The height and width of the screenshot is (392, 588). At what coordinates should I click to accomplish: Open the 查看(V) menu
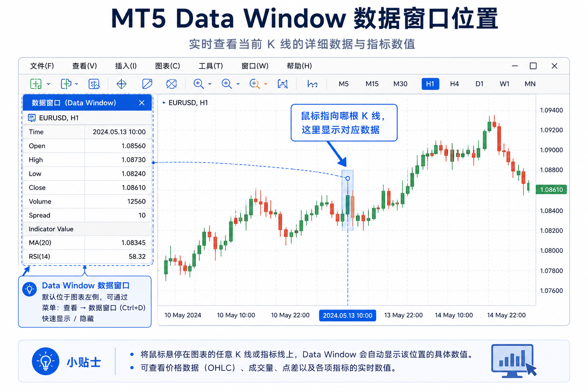(85, 66)
